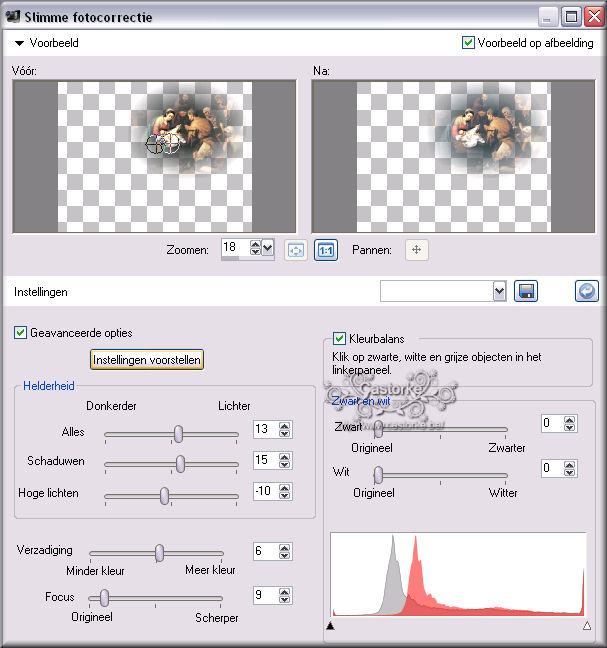Collapse the Voorbeeld preview section
This screenshot has width=607, height=648.
(x=19, y=43)
